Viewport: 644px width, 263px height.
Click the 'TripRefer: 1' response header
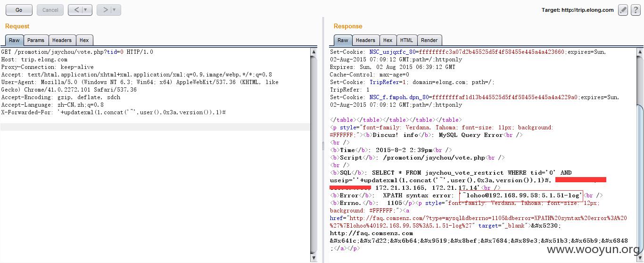pyautogui.click(x=349, y=90)
